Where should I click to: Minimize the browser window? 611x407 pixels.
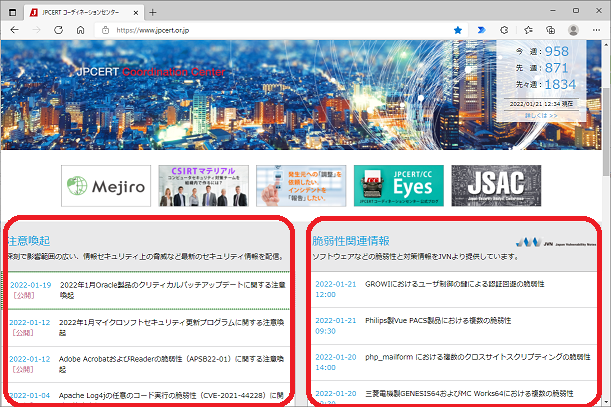553,11
